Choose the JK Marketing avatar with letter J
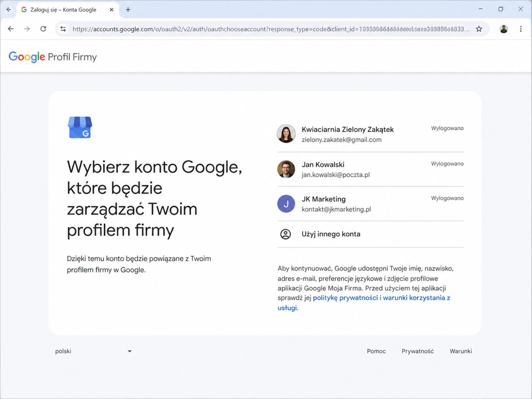Viewport: 532px width, 399px height. [286, 204]
